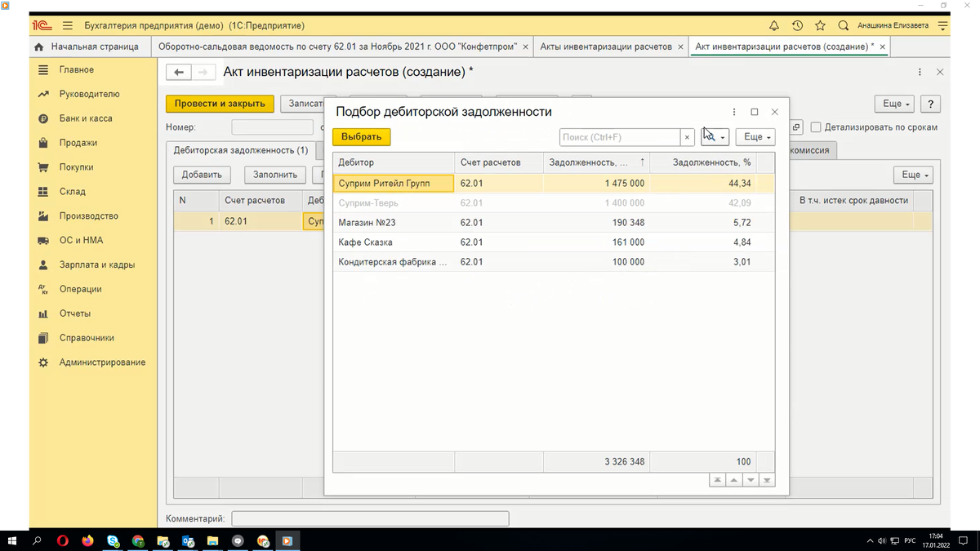Switch to Оборотно-сальдовая ведомость tab

(336, 47)
